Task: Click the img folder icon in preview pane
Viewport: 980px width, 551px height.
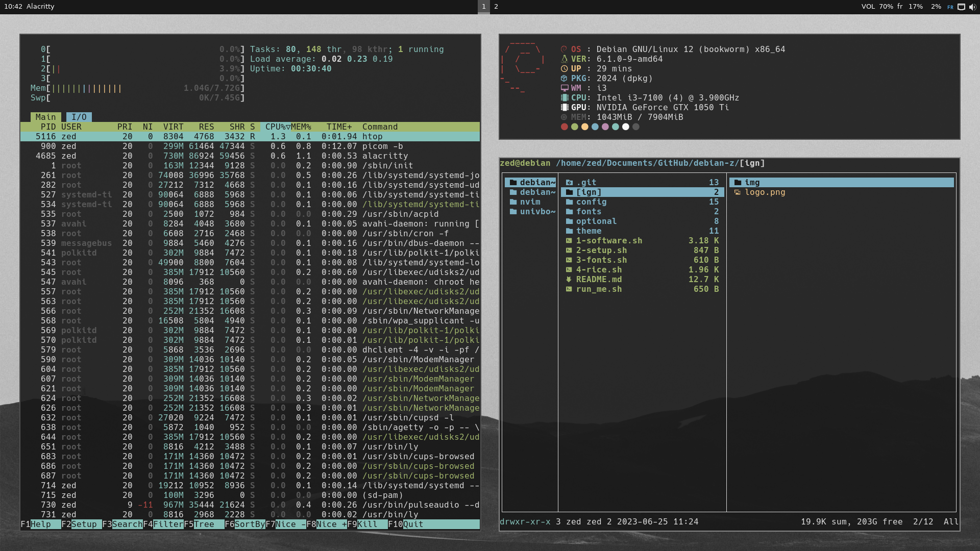Action: tap(739, 182)
